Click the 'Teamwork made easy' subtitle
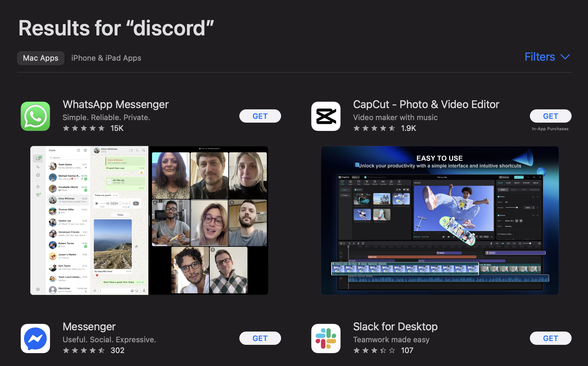The image size is (588, 366). pyautogui.click(x=391, y=340)
